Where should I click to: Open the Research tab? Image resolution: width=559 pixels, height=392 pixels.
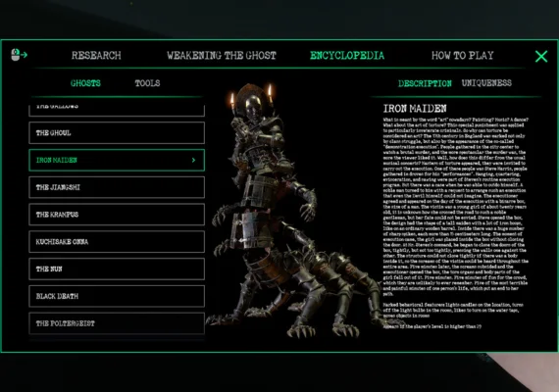pyautogui.click(x=96, y=55)
